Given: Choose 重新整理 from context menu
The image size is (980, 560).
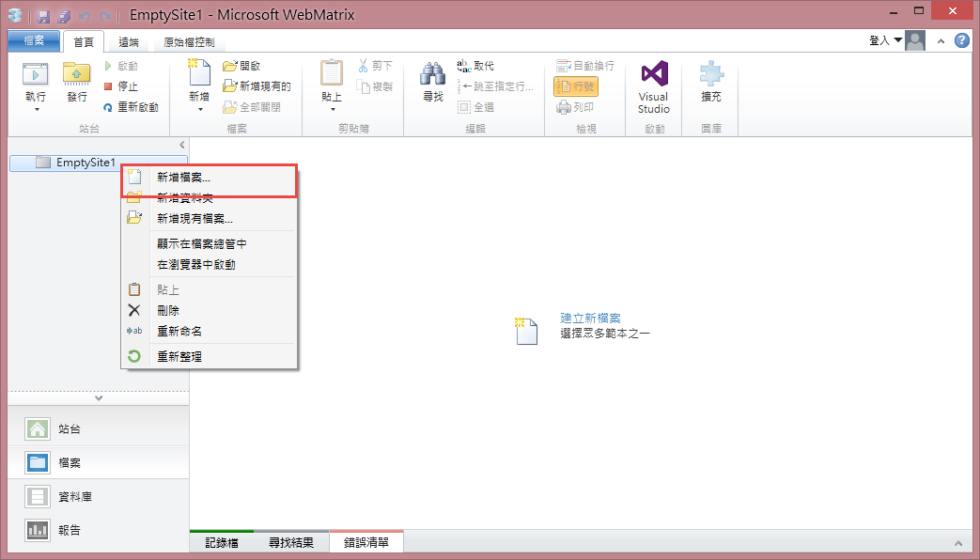Looking at the screenshot, I should tap(209, 357).
